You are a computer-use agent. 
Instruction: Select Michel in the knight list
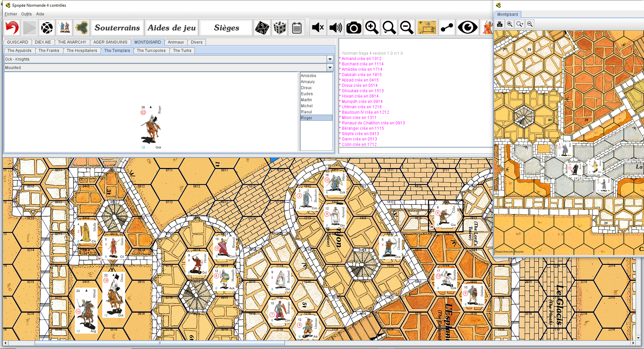coord(316,106)
